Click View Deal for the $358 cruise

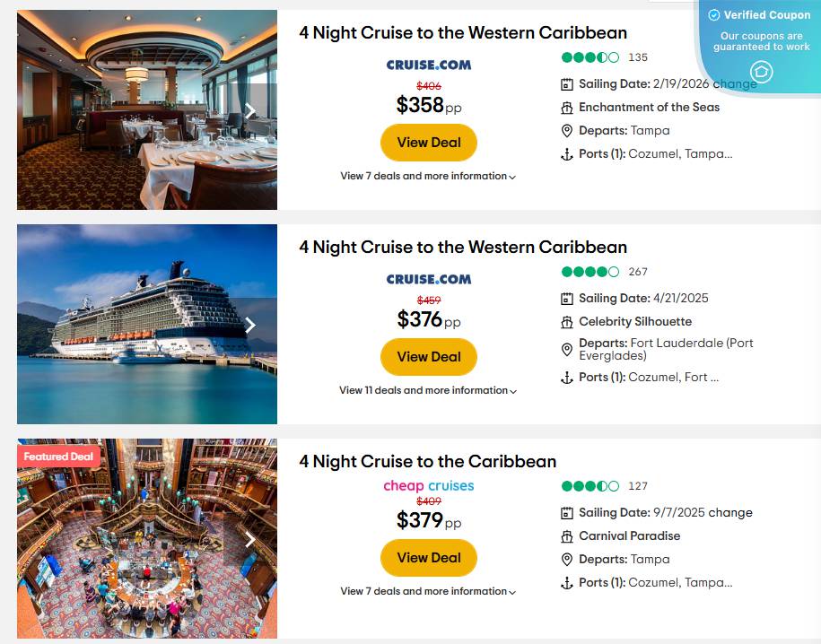pyautogui.click(x=428, y=143)
